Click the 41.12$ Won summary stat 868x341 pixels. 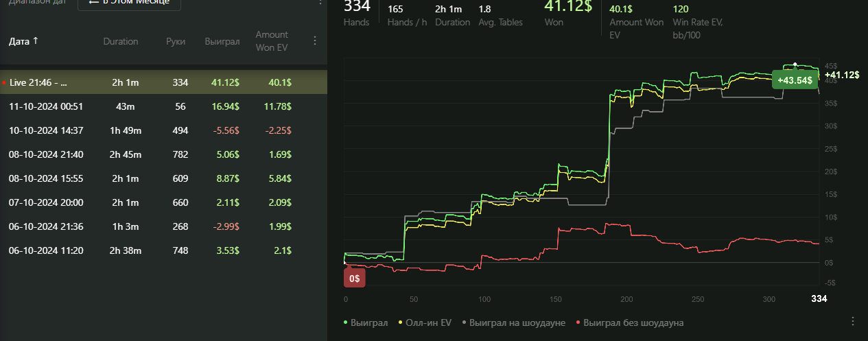coord(567,13)
